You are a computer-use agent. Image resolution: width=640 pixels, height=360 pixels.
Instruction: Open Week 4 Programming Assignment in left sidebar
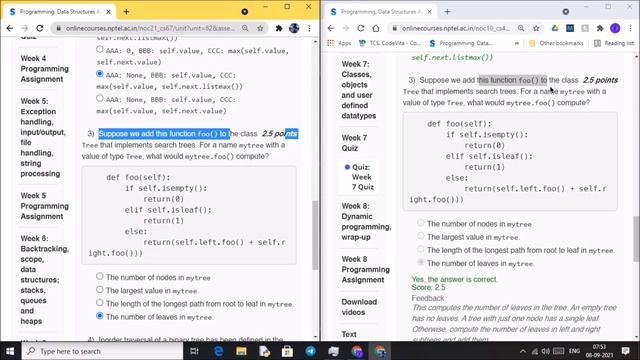click(44, 69)
